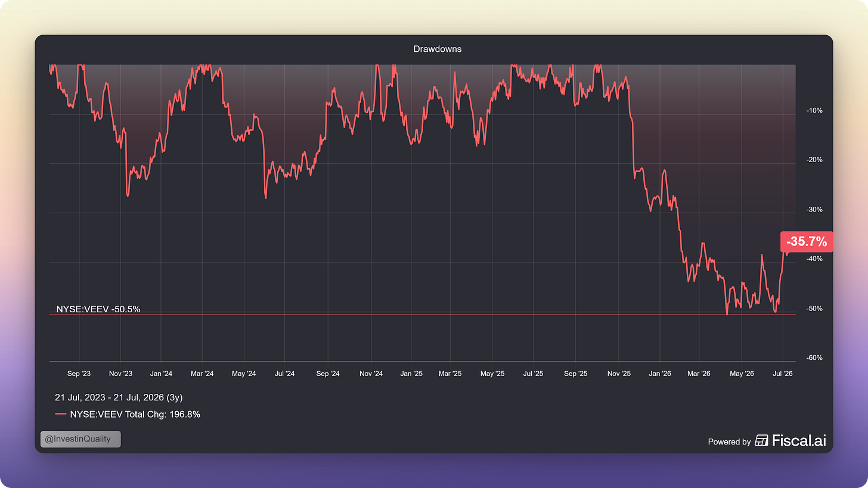This screenshot has height=488, width=868.
Task: Click the -60% y-axis label
Action: [814, 358]
